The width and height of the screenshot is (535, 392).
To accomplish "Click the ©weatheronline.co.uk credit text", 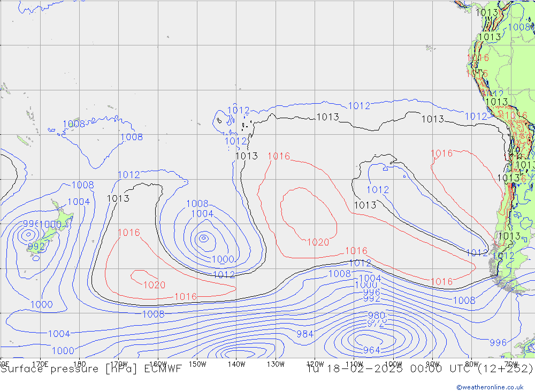I will point(490,387).
